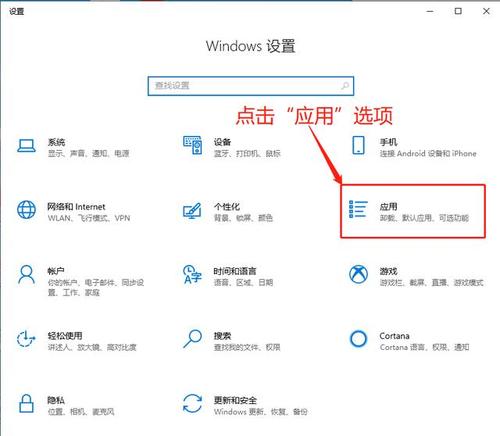
Task: Open the Network globe icon
Action: [x=26, y=210]
